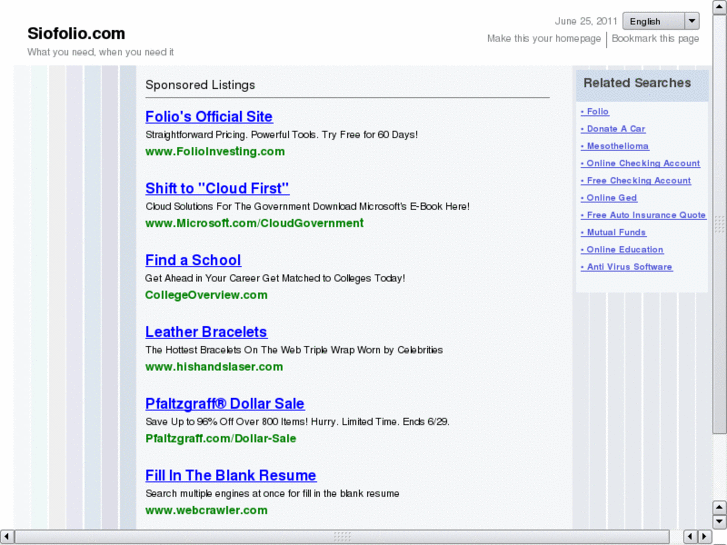
Task: Open Pfaltzgraff Dollar Sale listing
Action: [225, 404]
